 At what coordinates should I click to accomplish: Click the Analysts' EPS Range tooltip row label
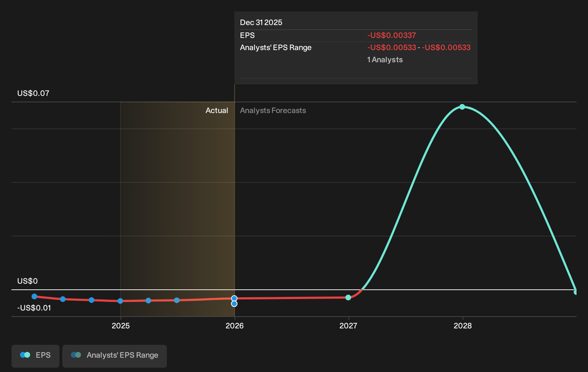276,48
